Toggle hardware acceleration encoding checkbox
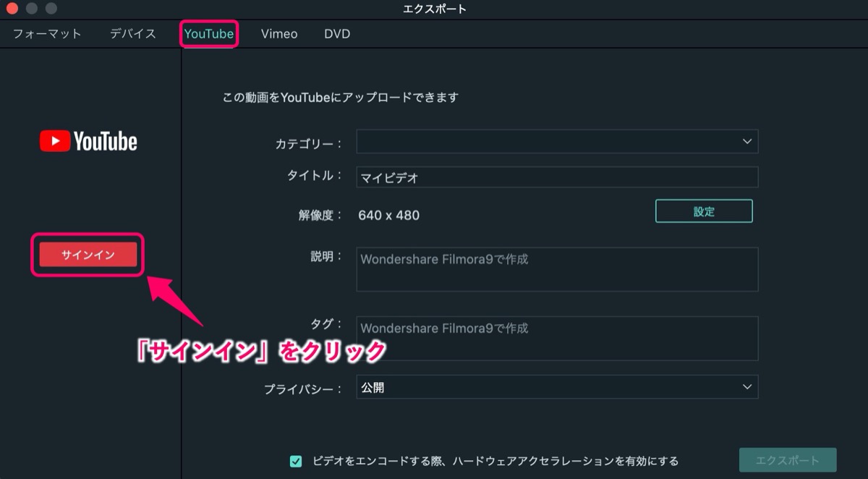The image size is (868, 479). pos(296,461)
